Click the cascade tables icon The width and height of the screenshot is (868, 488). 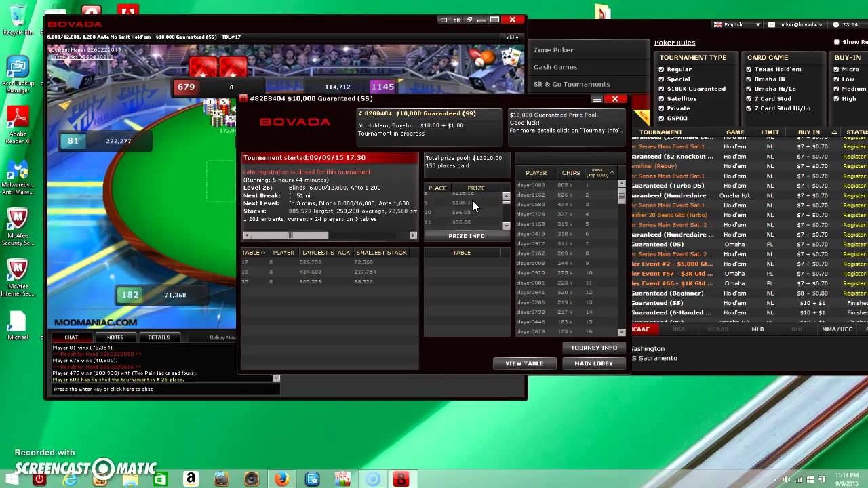coord(469,20)
